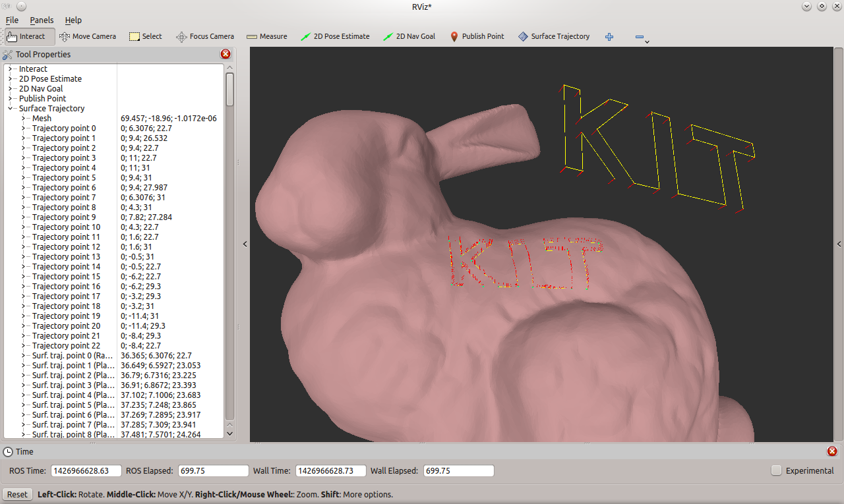This screenshot has width=844, height=504.
Task: Select Trajectory point 20 row
Action: point(113,326)
